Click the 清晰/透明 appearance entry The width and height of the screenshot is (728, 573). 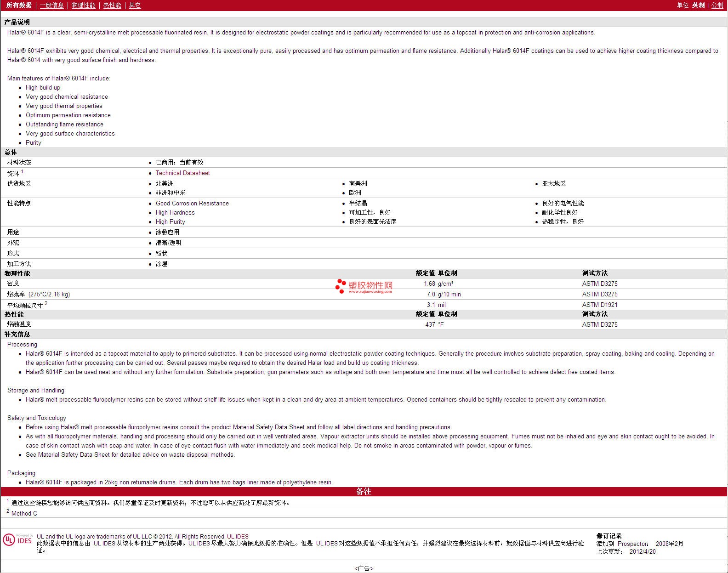pos(168,243)
